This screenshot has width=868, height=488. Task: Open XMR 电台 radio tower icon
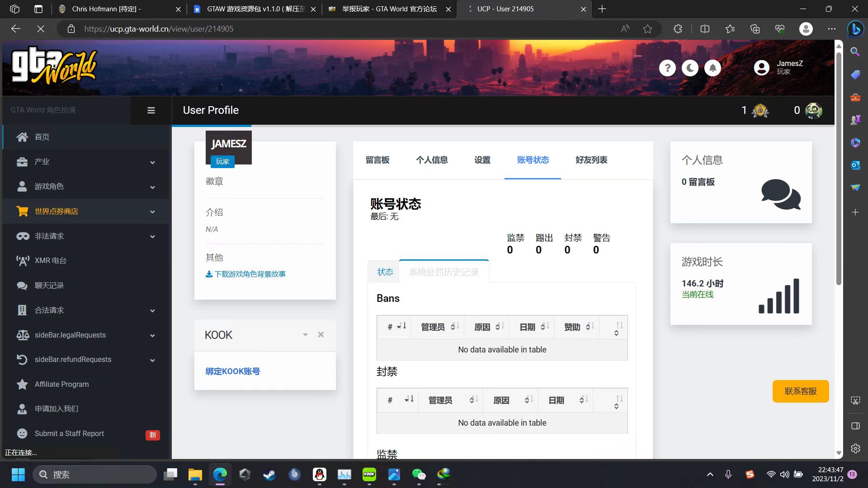click(x=22, y=261)
